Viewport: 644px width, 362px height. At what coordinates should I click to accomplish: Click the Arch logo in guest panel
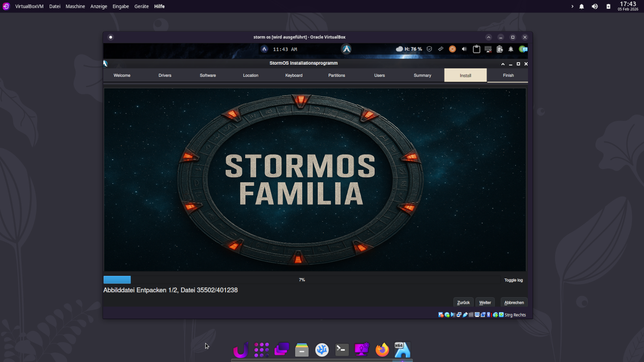point(346,49)
